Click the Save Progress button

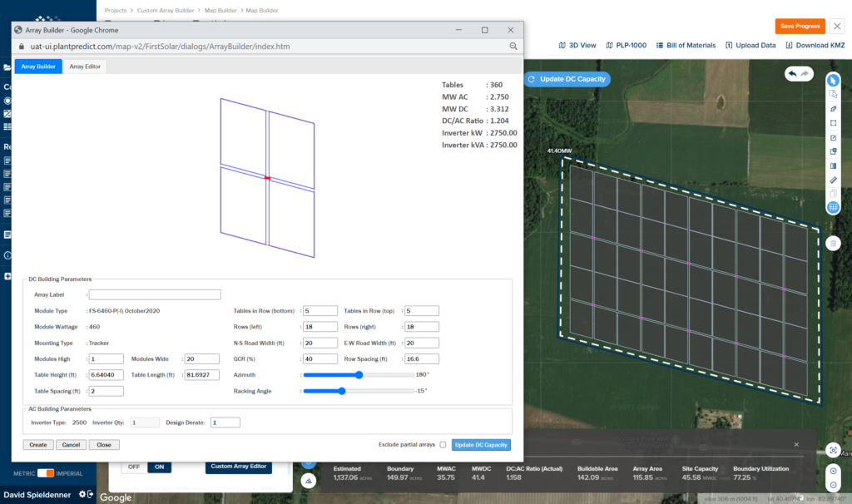pos(800,26)
